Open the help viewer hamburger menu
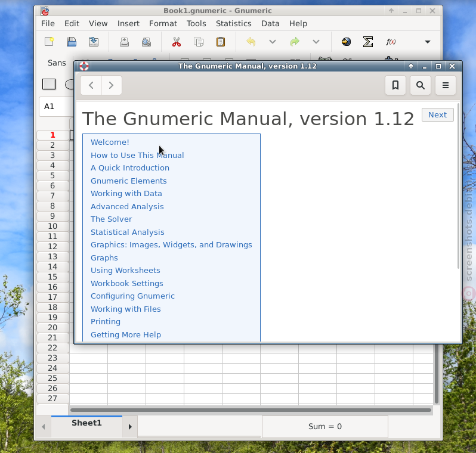476x453 pixels. click(x=446, y=85)
